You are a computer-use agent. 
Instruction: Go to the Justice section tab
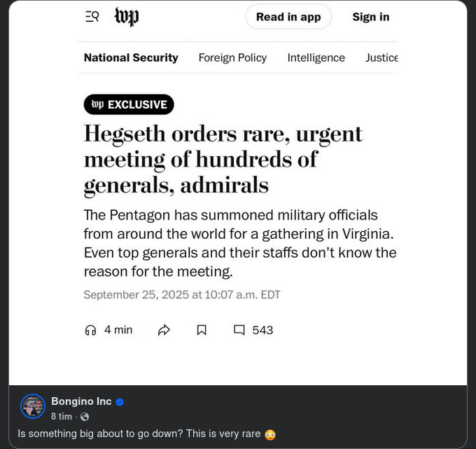(381, 58)
